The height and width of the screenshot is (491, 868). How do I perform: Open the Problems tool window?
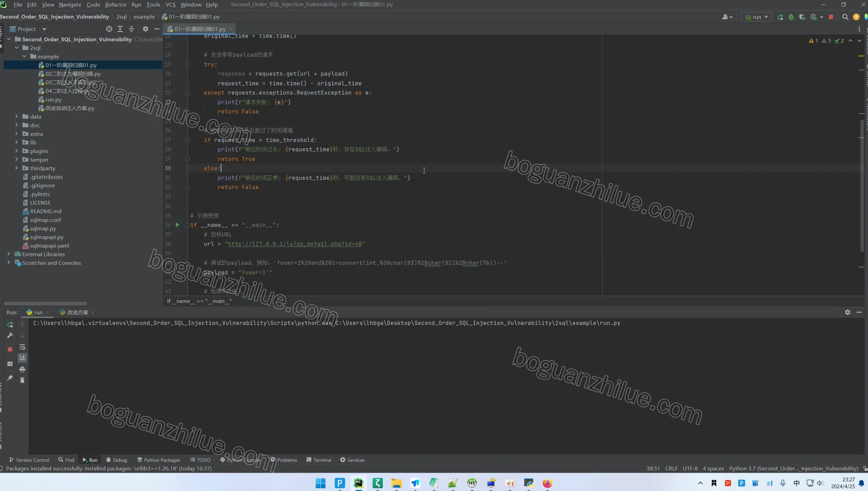[283, 460]
